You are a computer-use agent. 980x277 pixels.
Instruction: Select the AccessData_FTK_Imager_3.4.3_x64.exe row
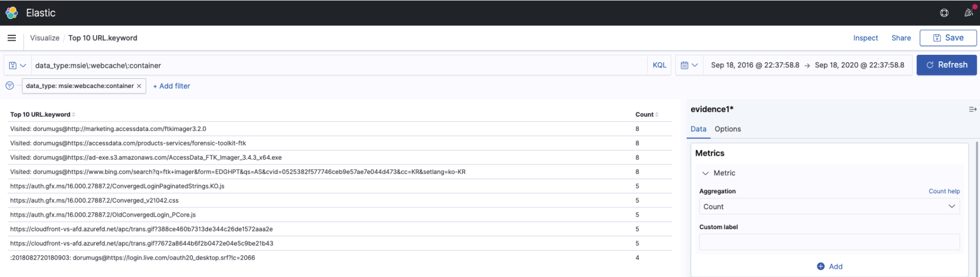pos(340,158)
